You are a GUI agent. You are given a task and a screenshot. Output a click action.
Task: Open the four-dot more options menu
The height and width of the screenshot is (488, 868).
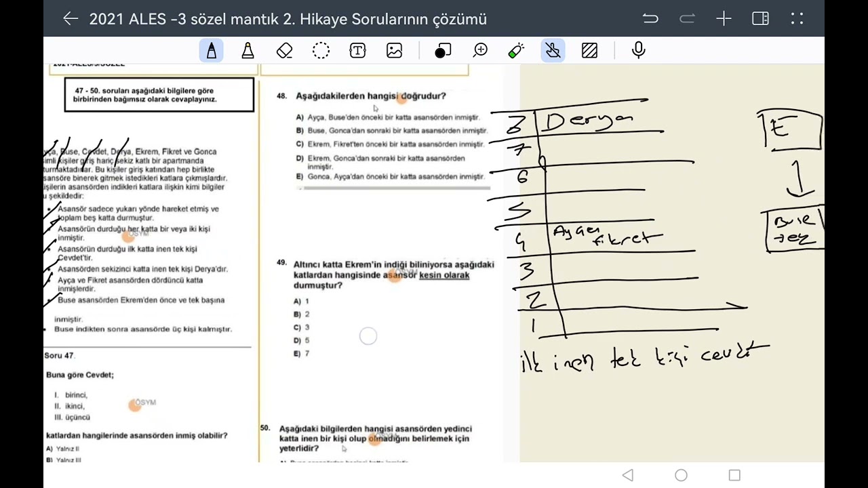pyautogui.click(x=797, y=19)
